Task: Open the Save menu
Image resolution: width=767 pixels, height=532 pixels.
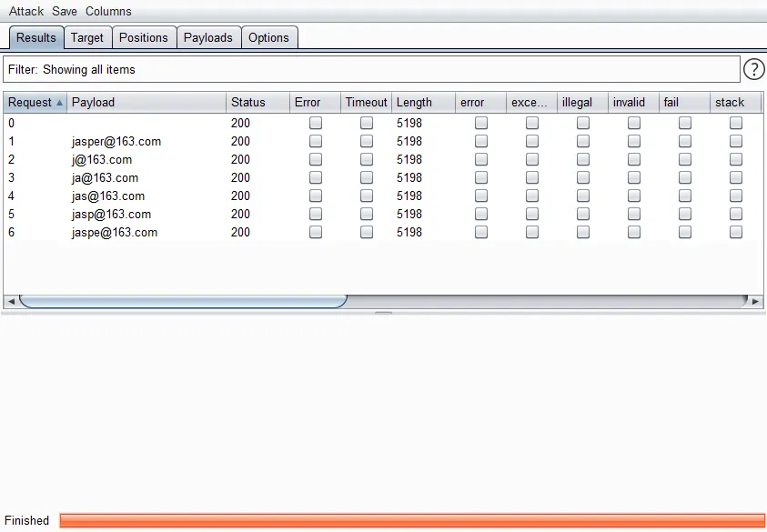Action: (x=65, y=11)
